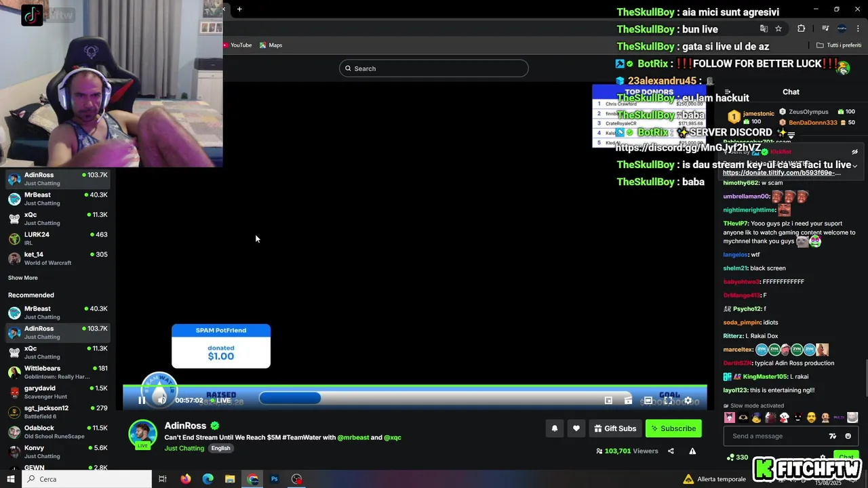Viewport: 868px width, 488px height.
Task: Open Wittlebears recommended channel
Action: tap(58, 372)
